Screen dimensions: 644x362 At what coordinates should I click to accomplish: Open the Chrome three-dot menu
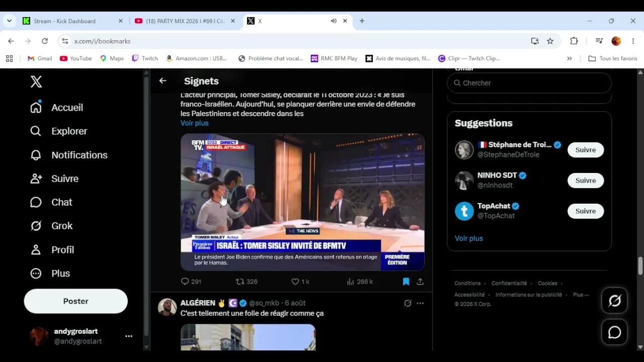click(633, 41)
